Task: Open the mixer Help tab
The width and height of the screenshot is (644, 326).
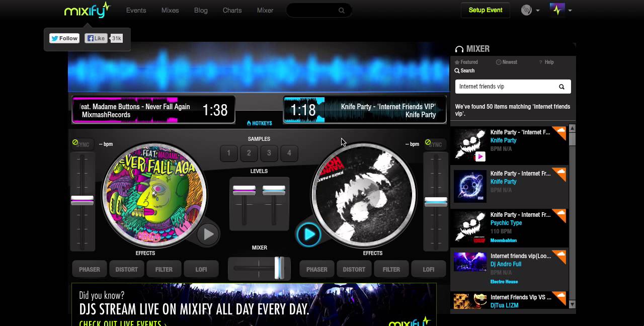Action: pyautogui.click(x=546, y=62)
